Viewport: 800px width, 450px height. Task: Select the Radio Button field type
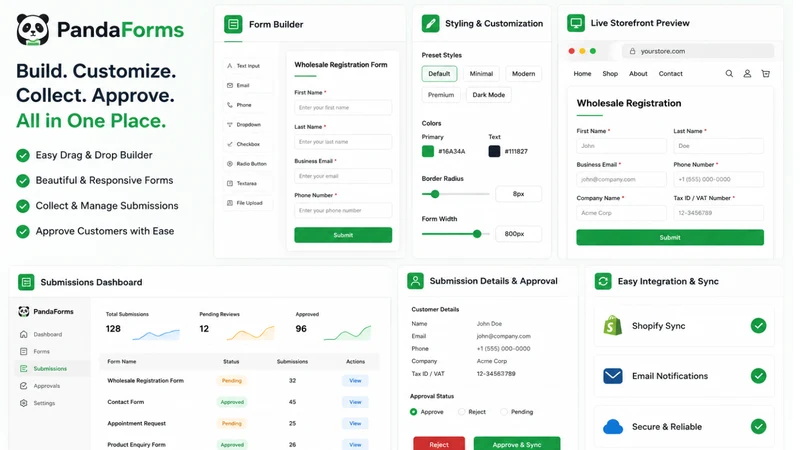point(248,164)
